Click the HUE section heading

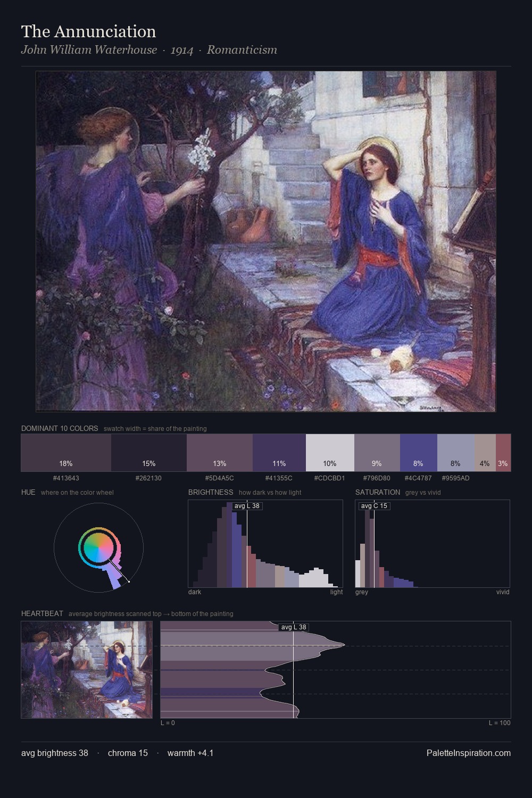point(28,492)
